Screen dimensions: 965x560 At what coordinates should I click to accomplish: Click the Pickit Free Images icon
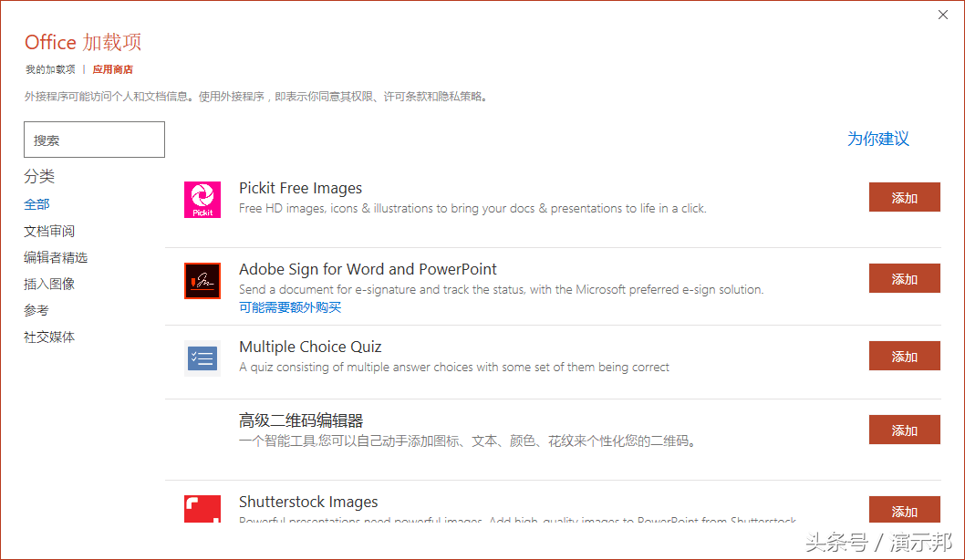point(202,200)
